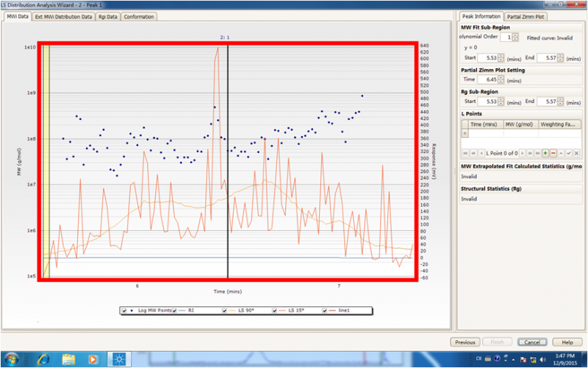Click the Previous button
Screen dimensions: 588x368
[465, 342]
